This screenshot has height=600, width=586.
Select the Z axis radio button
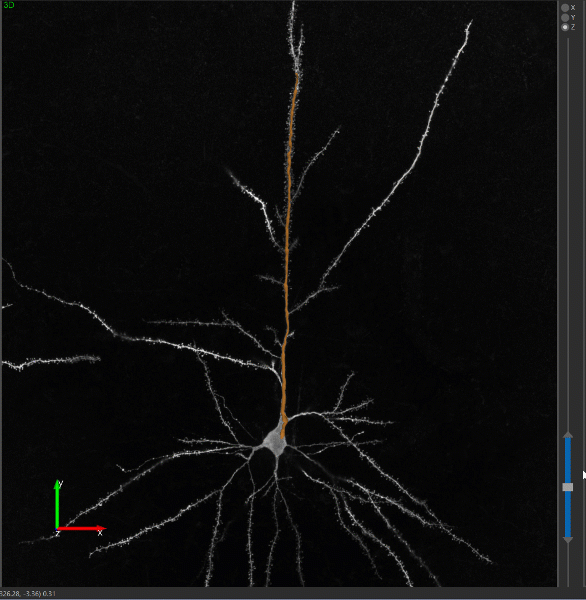[565, 27]
